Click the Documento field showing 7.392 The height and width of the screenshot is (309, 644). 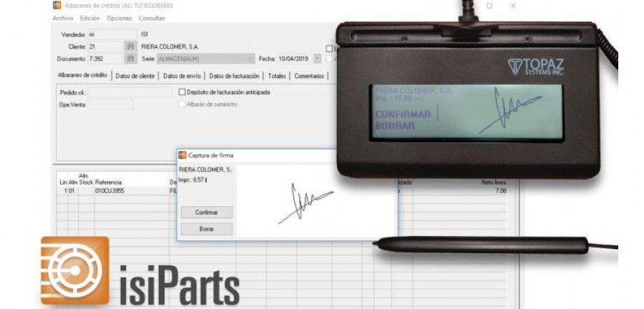(x=106, y=59)
